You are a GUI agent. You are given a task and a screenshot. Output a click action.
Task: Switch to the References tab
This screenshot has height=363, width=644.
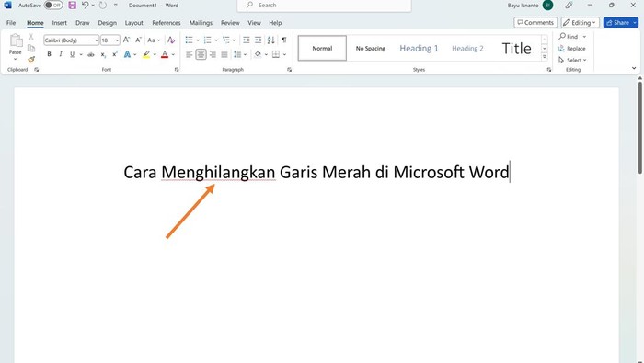pyautogui.click(x=167, y=23)
